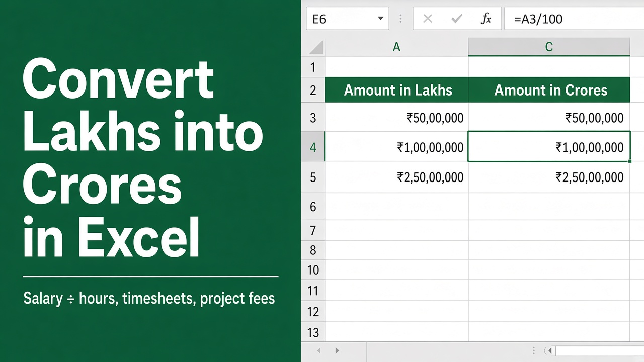Select the row 4 header
644x362 pixels.
(313, 147)
